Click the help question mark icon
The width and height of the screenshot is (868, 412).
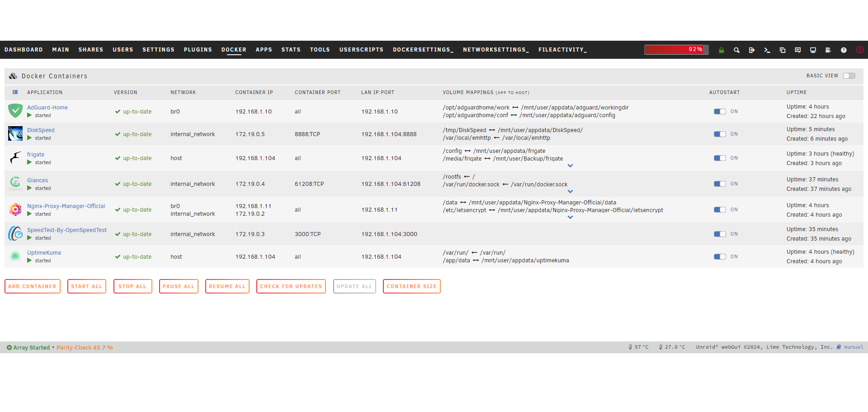(844, 50)
